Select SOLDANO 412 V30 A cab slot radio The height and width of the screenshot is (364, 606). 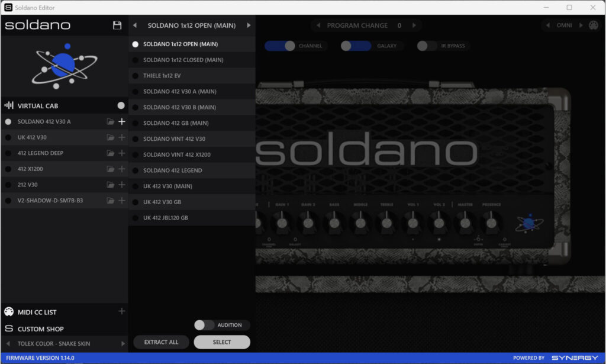pyautogui.click(x=8, y=122)
